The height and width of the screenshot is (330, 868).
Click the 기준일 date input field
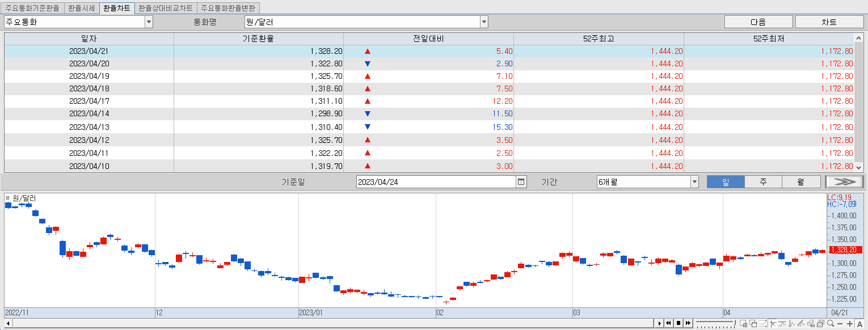(x=436, y=182)
